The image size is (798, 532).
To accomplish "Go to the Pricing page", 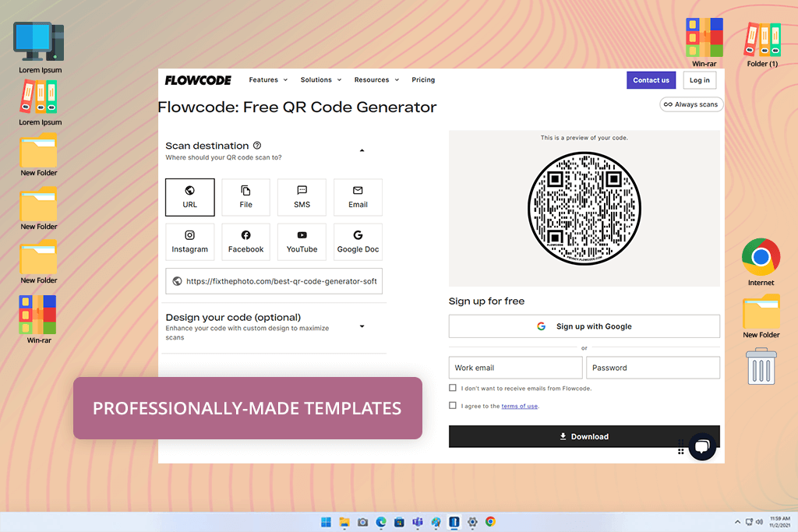I will pos(423,80).
